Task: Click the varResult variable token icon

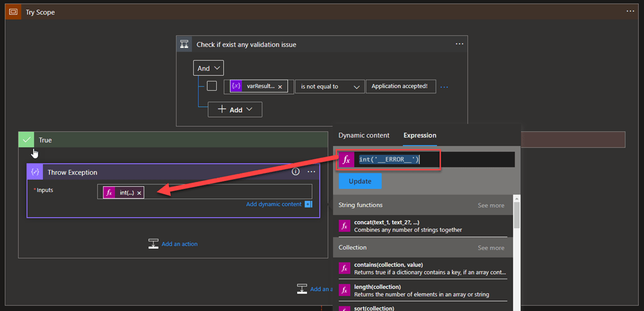Action: tap(236, 86)
